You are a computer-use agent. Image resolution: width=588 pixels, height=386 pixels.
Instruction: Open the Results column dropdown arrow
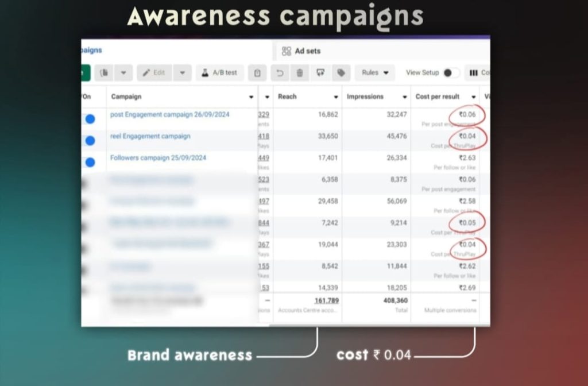(x=267, y=97)
